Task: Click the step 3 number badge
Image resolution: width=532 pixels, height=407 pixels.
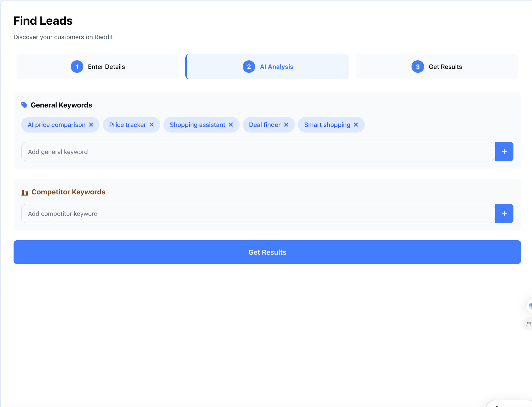Action: click(418, 67)
